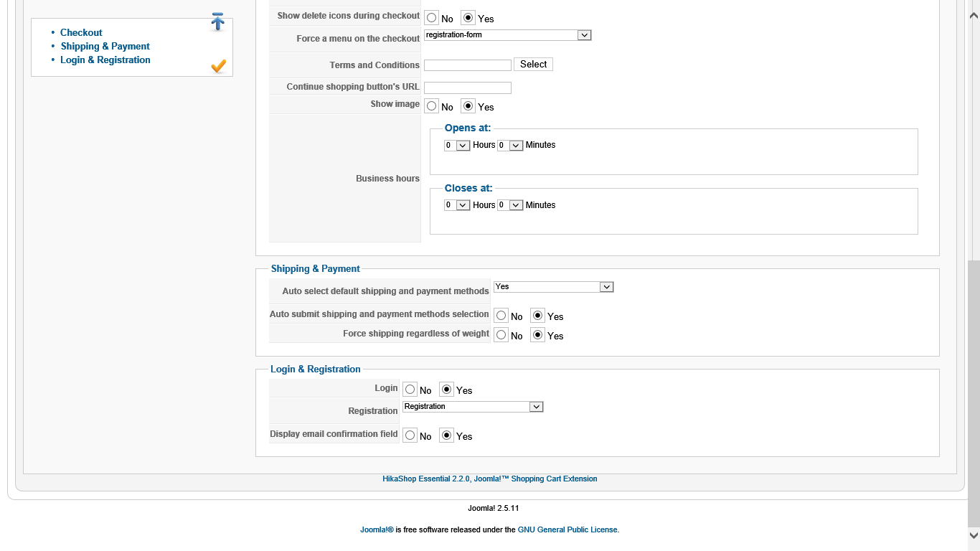980x551 pixels.
Task: Choose No for Login option
Action: (410, 390)
